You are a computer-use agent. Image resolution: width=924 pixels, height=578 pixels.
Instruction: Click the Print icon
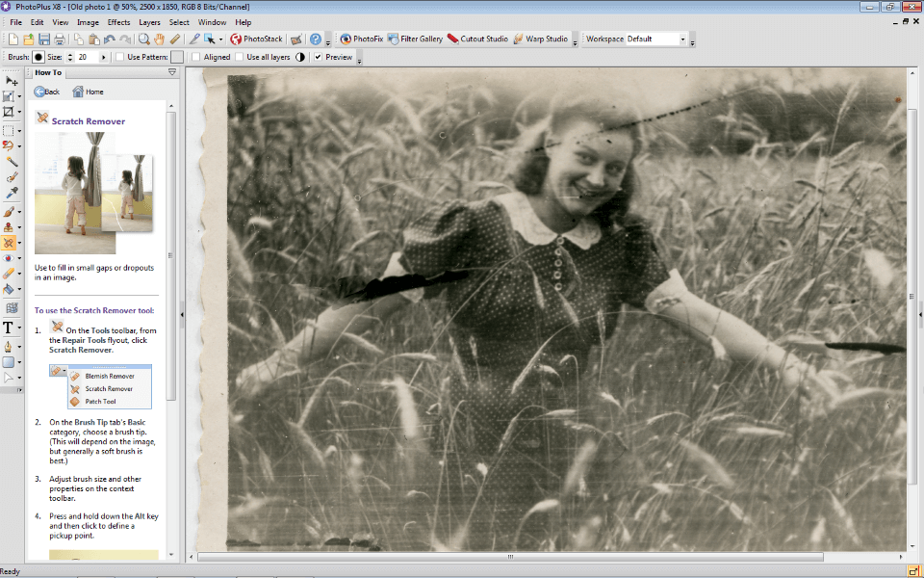pyautogui.click(x=60, y=39)
